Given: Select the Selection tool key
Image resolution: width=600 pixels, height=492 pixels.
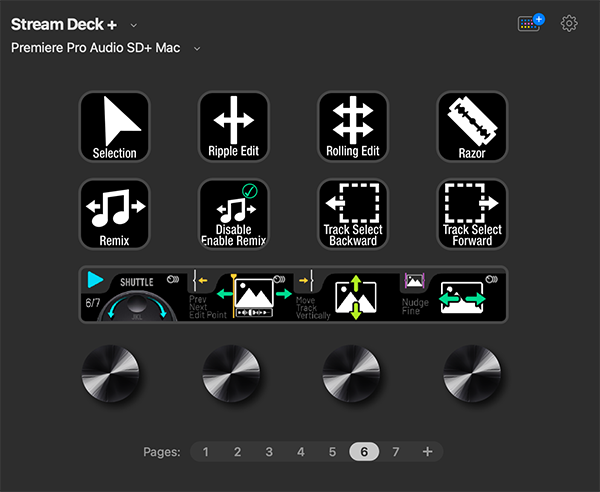Looking at the screenshot, I should point(114,127).
